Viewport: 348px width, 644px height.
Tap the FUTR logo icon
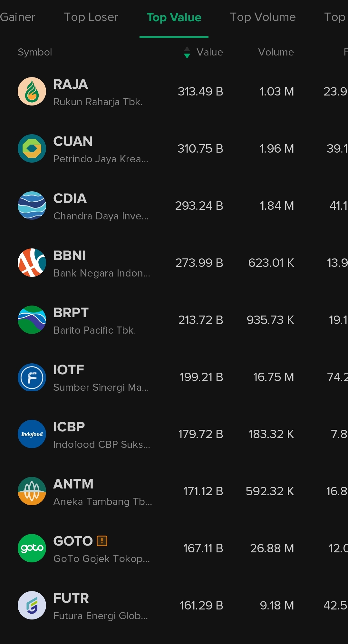(x=32, y=605)
